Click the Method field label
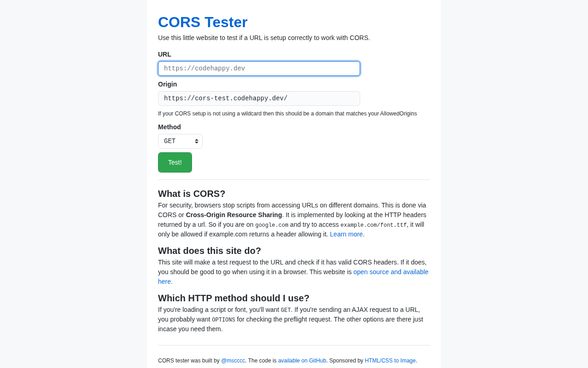This screenshot has height=368, width=588. coord(170,127)
